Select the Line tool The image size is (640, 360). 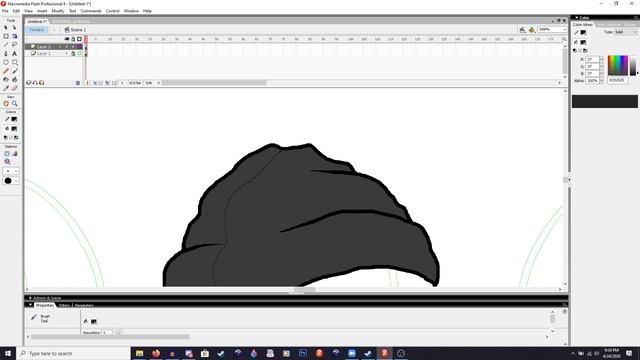[x=6, y=44]
